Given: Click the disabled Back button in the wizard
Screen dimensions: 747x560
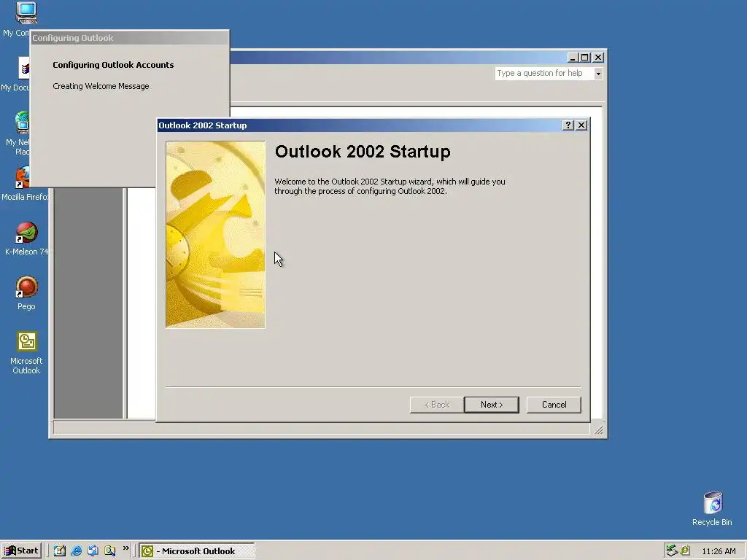Looking at the screenshot, I should (x=437, y=405).
